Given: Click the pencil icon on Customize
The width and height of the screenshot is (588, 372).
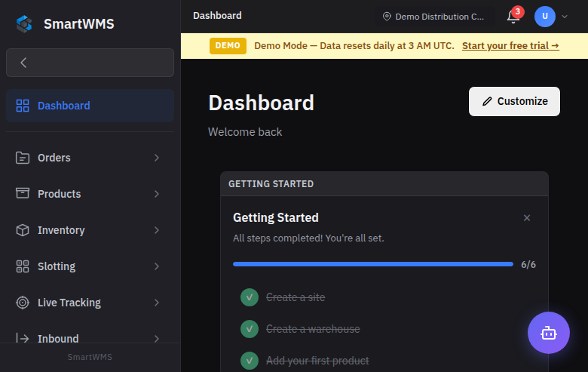Looking at the screenshot, I should click(487, 101).
